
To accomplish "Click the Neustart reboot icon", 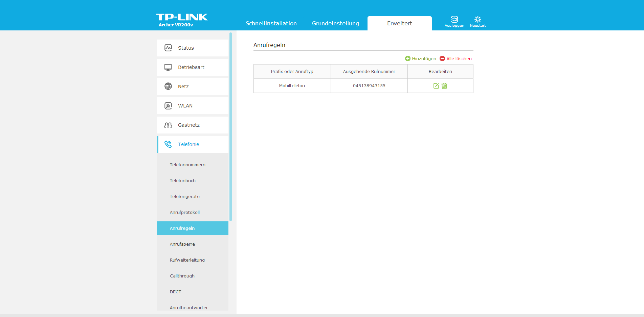I will [x=478, y=20].
